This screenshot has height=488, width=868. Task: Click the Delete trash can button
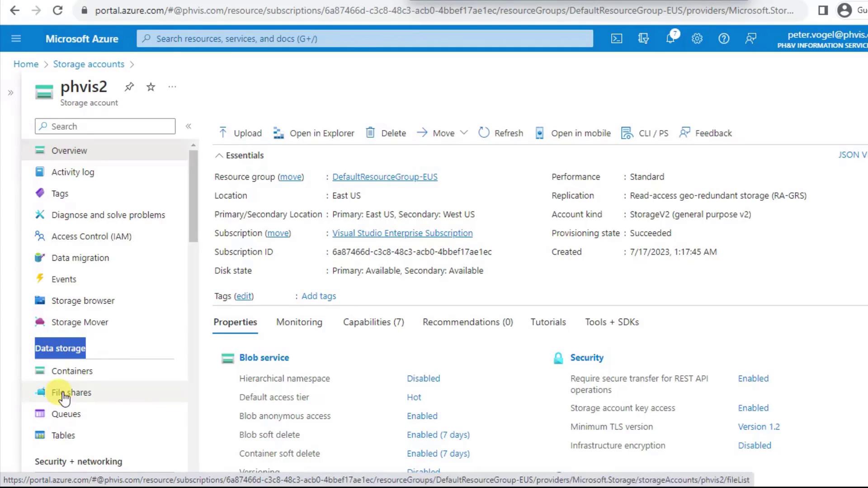(386, 133)
